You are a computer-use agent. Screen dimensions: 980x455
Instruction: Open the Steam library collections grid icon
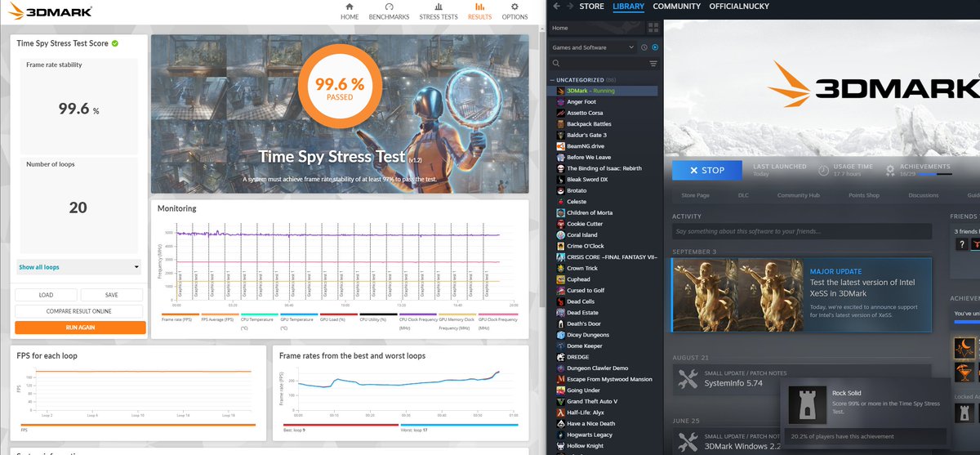(653, 28)
